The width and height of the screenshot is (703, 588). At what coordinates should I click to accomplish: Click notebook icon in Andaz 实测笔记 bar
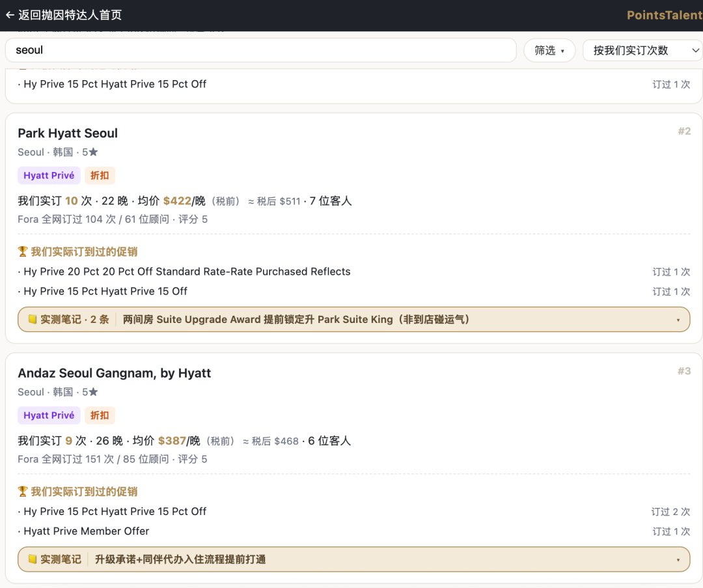click(x=33, y=559)
